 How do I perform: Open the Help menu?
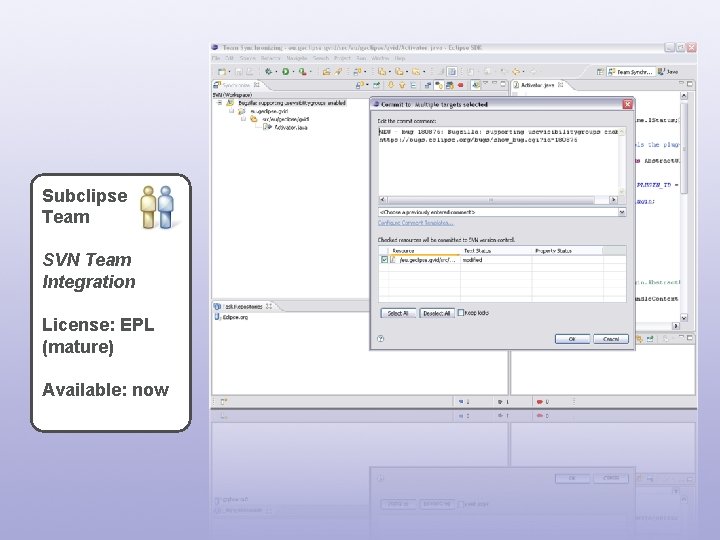coord(400,58)
